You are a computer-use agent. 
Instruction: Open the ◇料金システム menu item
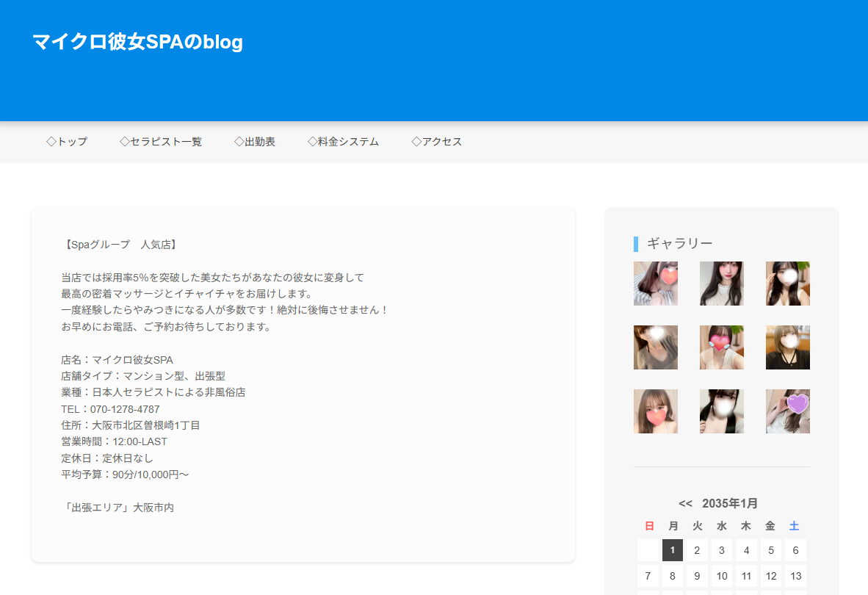point(343,142)
